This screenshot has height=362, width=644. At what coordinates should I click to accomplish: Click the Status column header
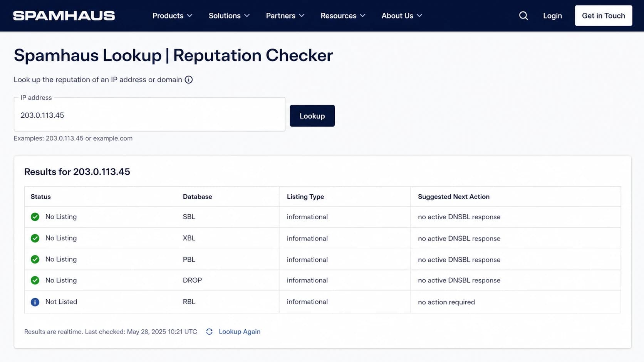coord(41,197)
